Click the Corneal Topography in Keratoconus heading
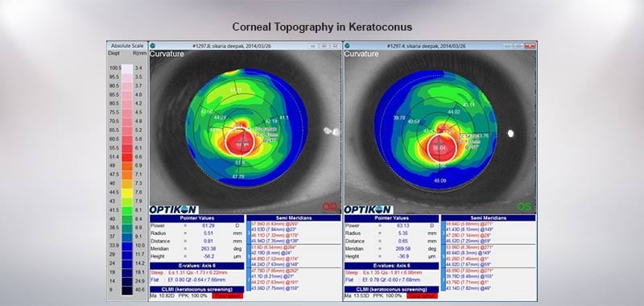Image resolution: width=644 pixels, height=306 pixels. [x=322, y=27]
